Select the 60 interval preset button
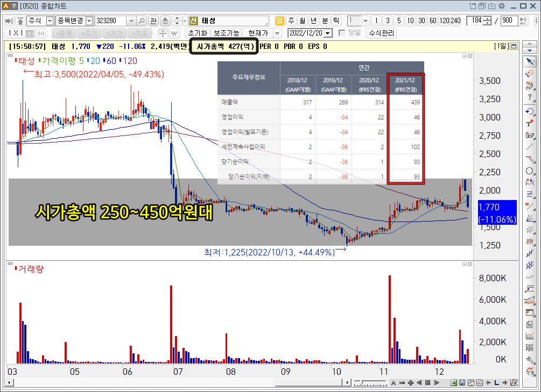This screenshot has height=392, width=541. (433, 21)
